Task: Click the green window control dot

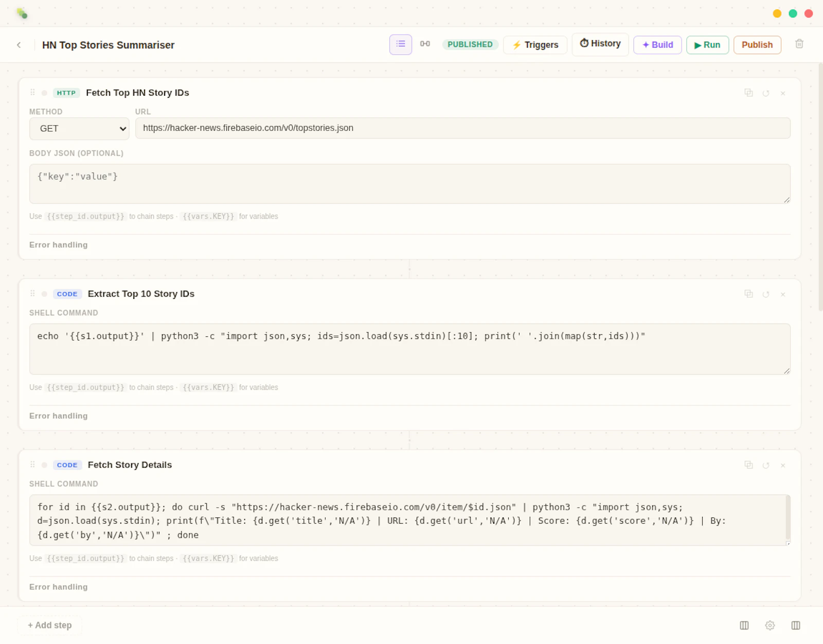Action: [x=793, y=13]
